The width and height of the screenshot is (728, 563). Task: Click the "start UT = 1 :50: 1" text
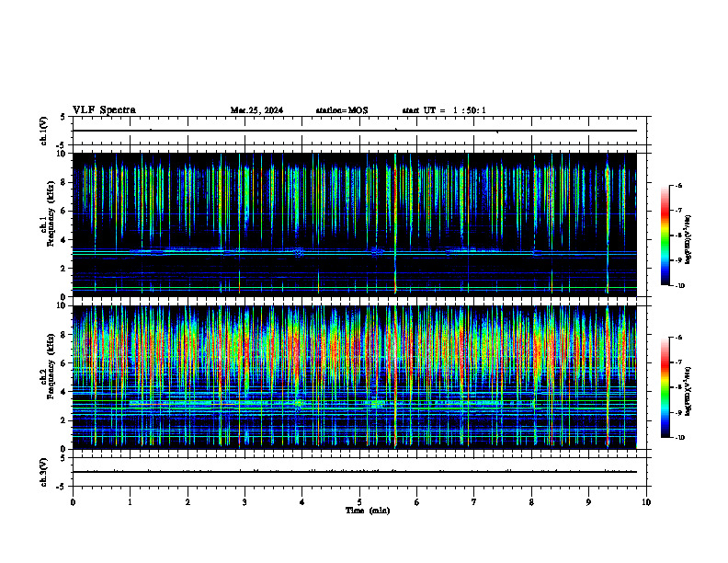coord(444,110)
